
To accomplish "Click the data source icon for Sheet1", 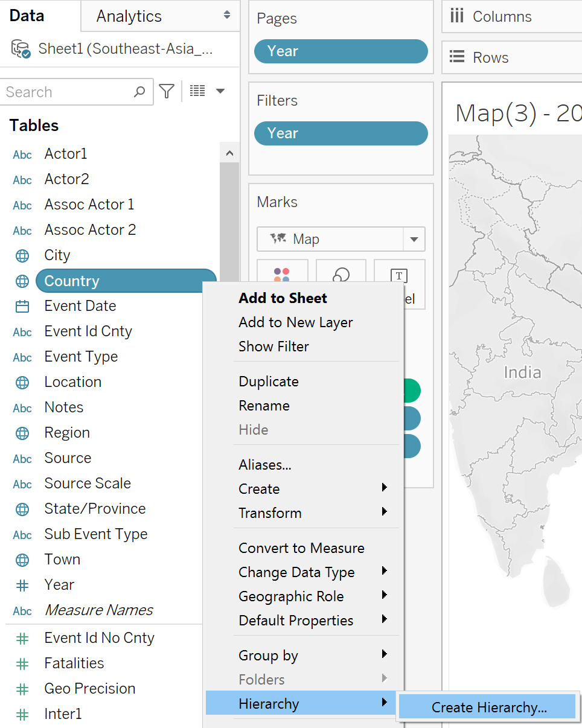I will [21, 49].
